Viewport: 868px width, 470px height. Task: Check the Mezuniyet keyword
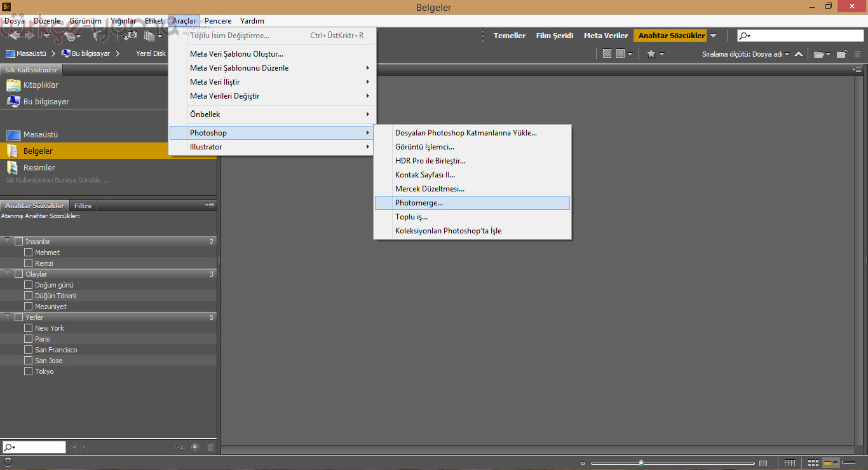coord(28,307)
